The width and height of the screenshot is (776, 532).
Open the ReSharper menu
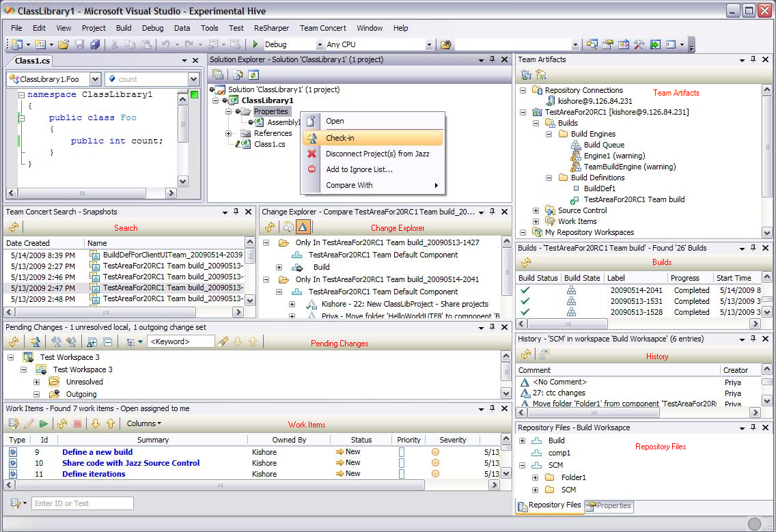271,28
